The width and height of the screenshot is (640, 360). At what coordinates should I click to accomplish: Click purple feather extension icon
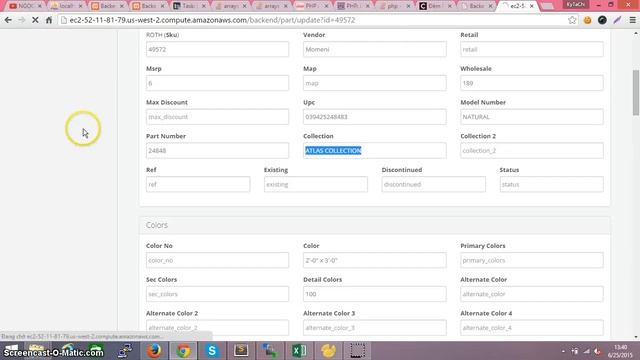coord(617,20)
